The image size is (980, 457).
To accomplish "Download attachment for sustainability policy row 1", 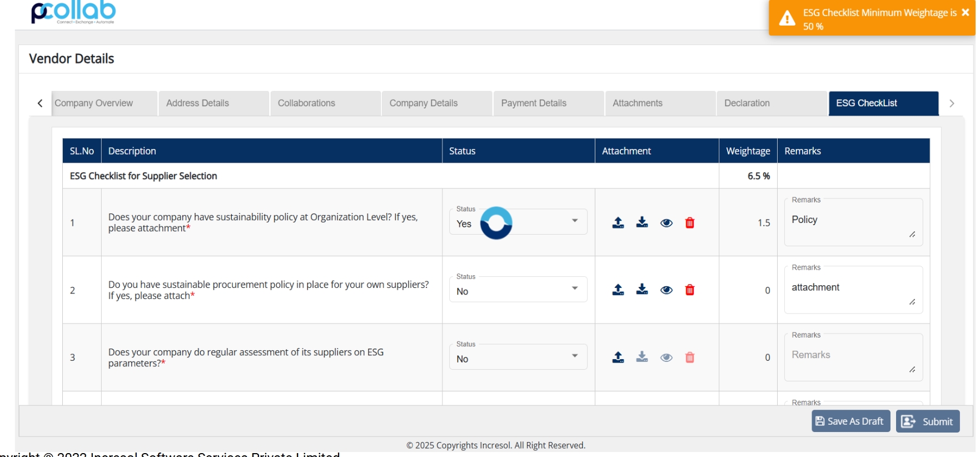I will click(642, 222).
